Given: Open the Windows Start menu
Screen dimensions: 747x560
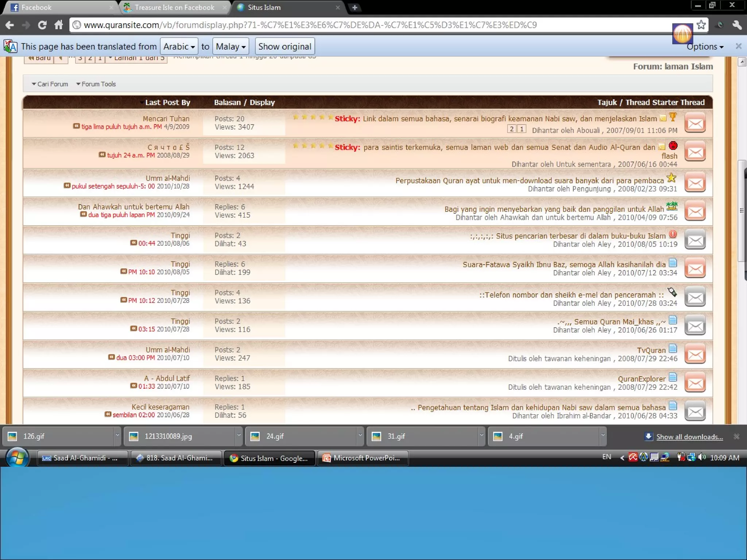Looking at the screenshot, I should click(17, 458).
